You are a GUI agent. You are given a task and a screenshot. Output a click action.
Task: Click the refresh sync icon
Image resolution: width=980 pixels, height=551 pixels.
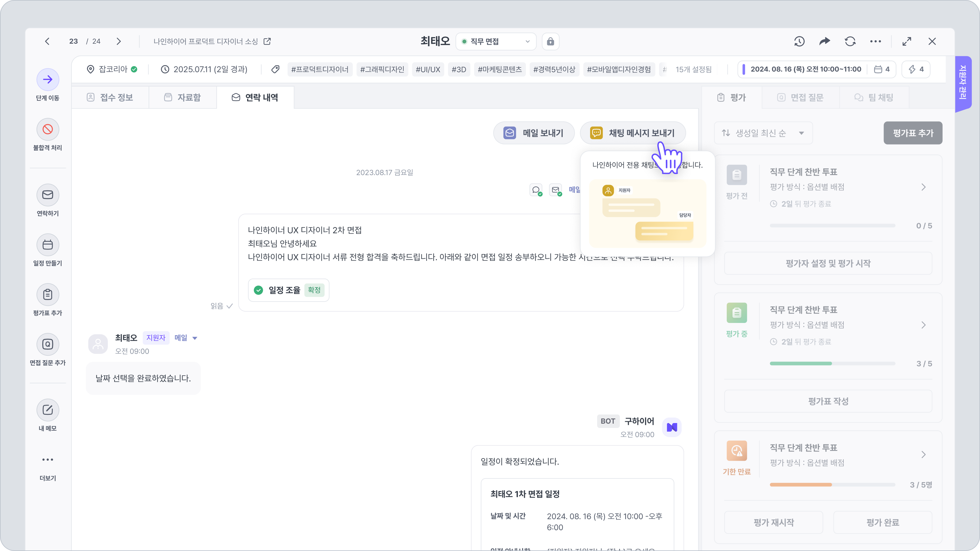tap(850, 41)
